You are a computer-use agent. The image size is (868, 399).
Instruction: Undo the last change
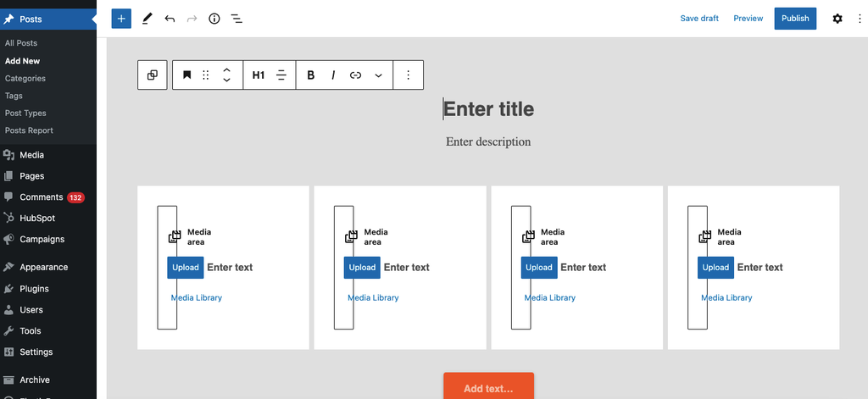point(170,19)
